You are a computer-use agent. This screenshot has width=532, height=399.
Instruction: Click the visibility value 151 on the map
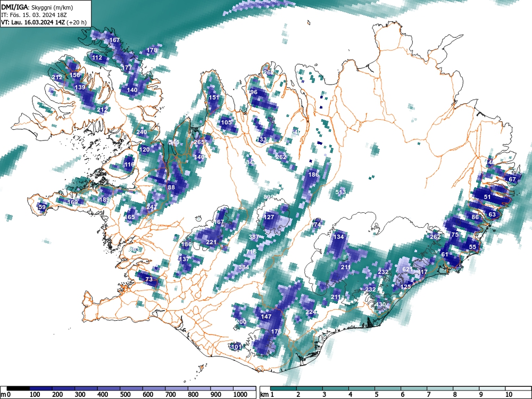coord(214,97)
